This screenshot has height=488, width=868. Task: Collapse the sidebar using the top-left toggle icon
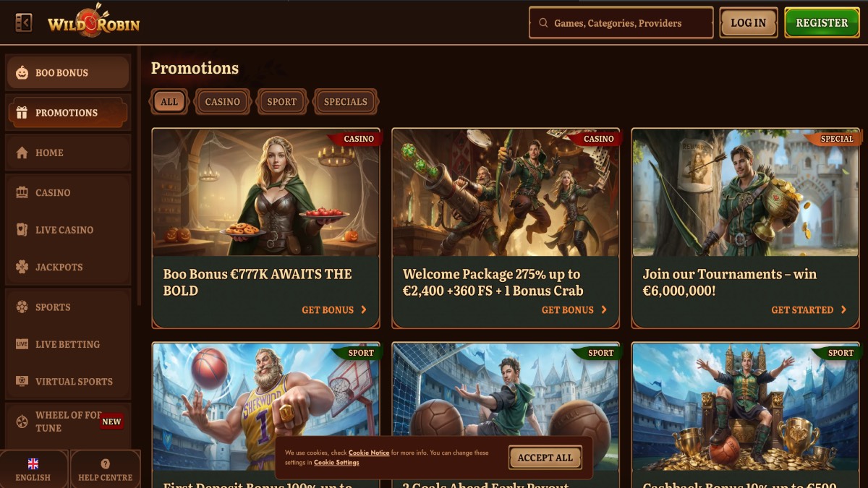tap(23, 23)
